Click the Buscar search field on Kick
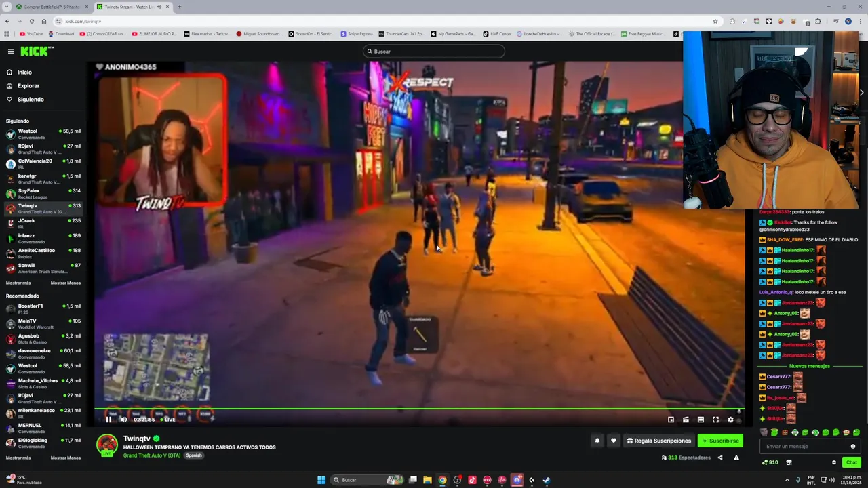This screenshot has width=868, height=488. point(434,52)
